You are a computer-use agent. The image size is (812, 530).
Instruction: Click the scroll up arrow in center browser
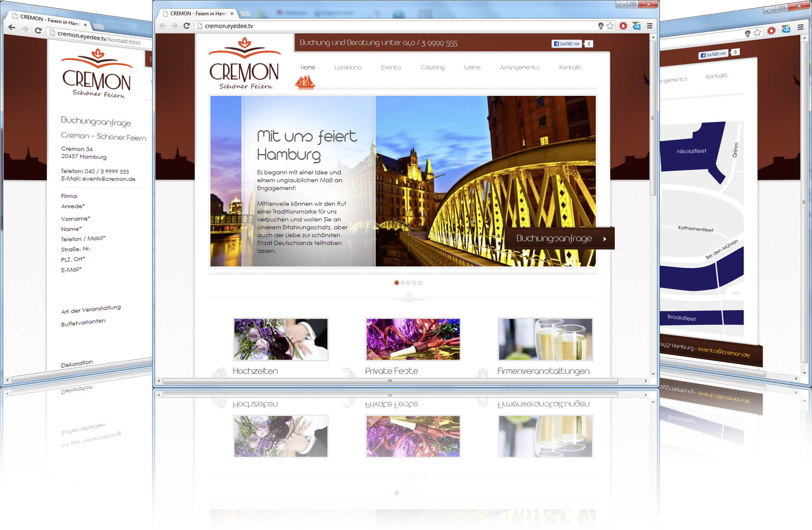[x=653, y=37]
